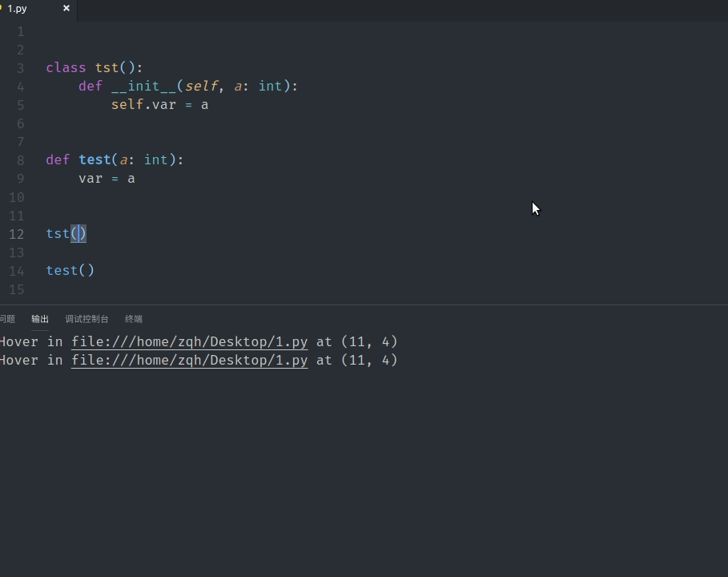
Task: Click 'self.var = a' on line 5
Action: (x=159, y=104)
